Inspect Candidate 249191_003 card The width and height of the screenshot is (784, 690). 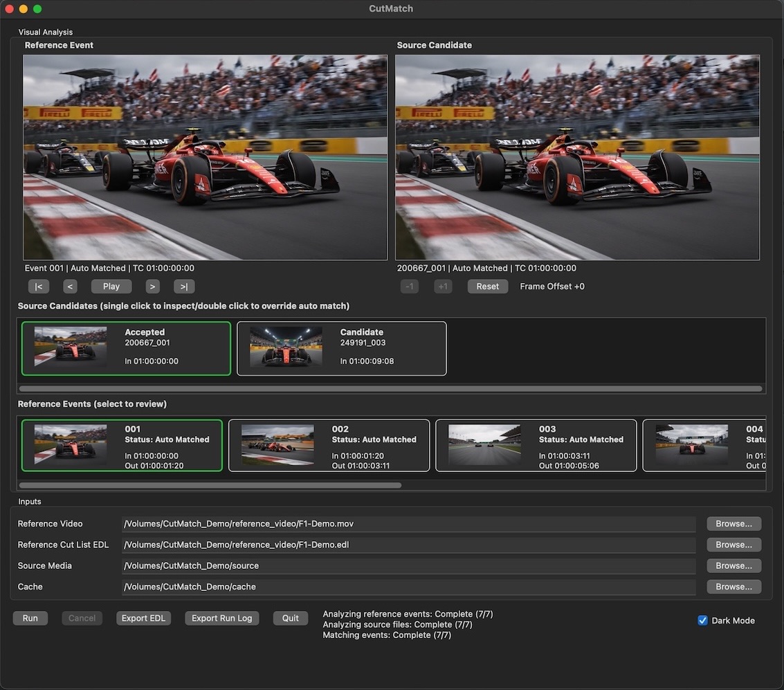coord(342,349)
